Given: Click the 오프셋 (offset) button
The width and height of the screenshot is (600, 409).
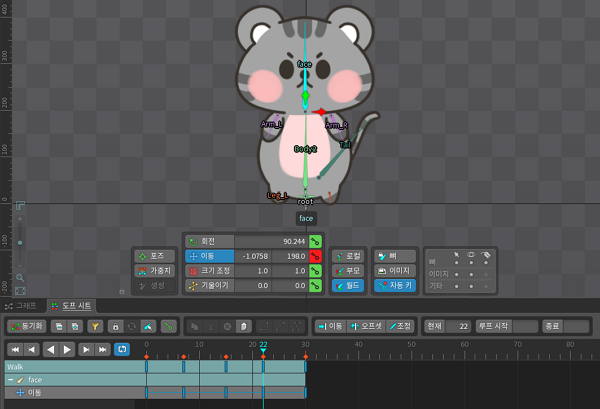Looking at the screenshot, I should pos(367,326).
